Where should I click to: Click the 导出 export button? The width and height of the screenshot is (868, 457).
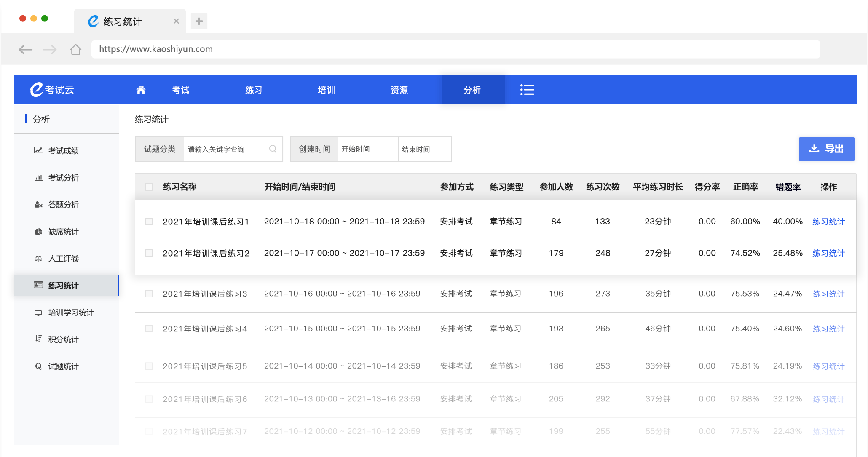click(x=826, y=149)
